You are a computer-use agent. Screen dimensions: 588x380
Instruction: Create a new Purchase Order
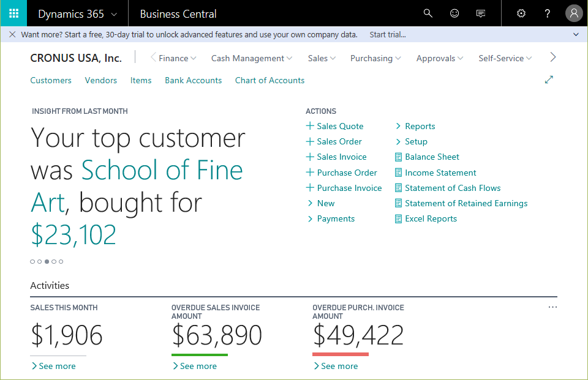(342, 173)
